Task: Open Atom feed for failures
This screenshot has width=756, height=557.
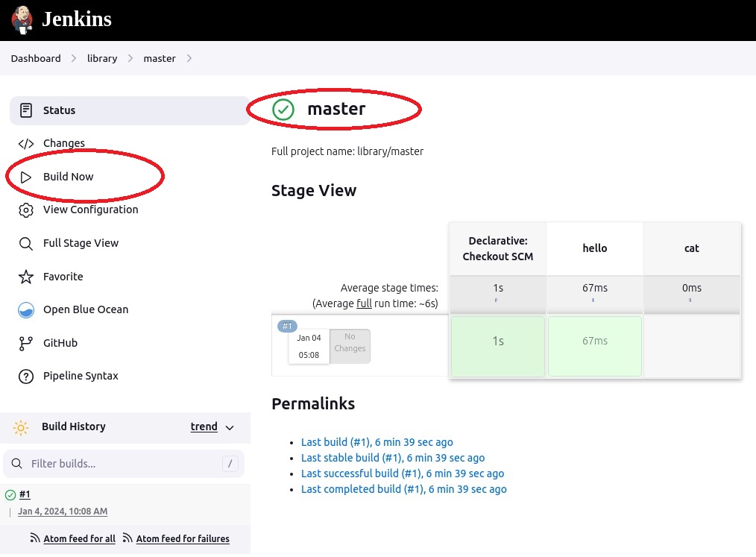Action: (183, 539)
